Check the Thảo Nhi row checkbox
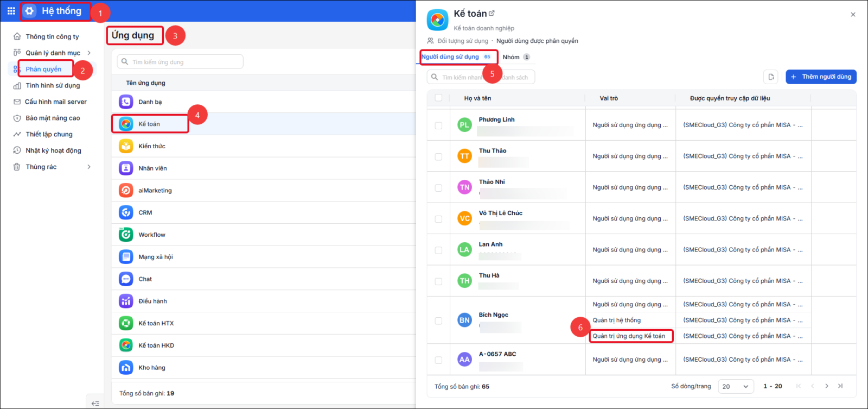 point(438,188)
